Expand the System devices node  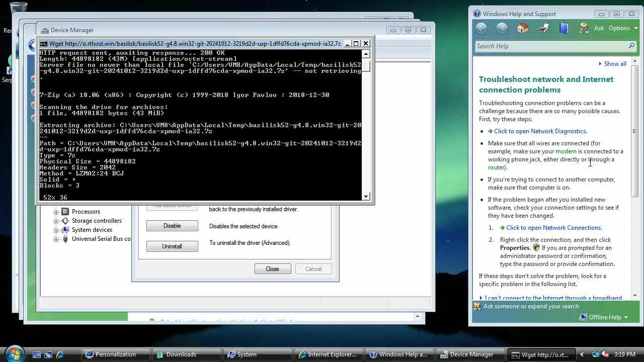tap(56, 230)
